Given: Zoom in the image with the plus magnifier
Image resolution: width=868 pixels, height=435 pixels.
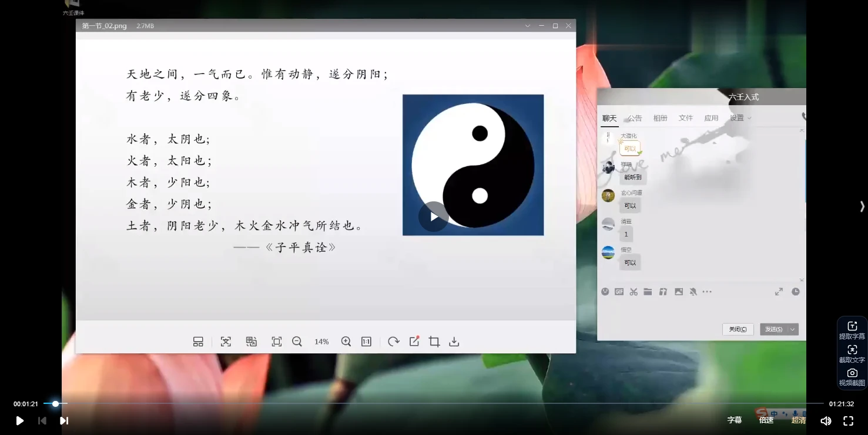Looking at the screenshot, I should pos(346,342).
